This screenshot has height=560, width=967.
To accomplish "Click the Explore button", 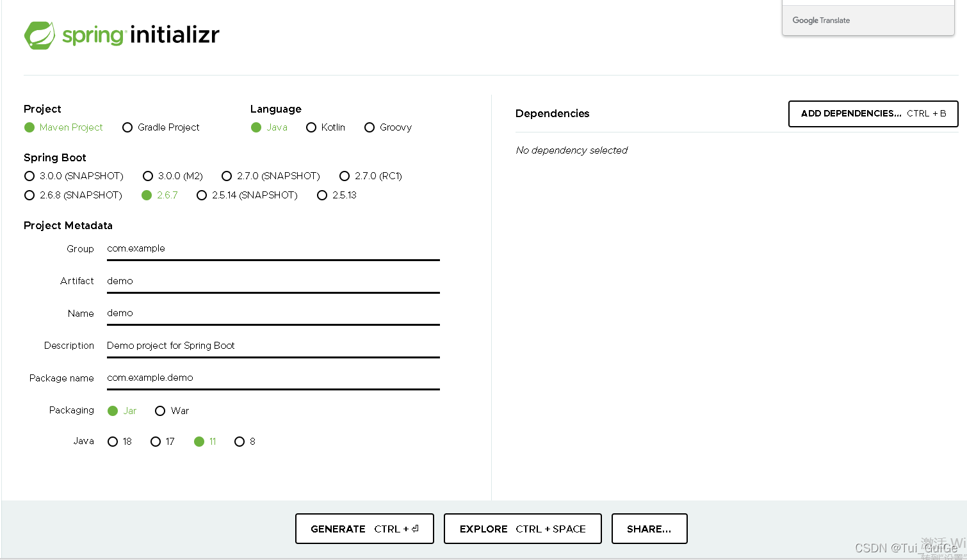I will (x=523, y=529).
